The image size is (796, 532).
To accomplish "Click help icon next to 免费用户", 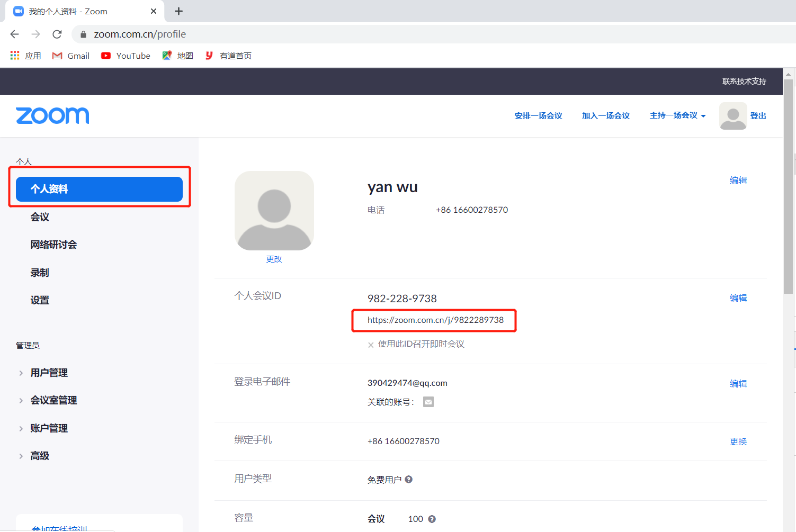I will coord(409,480).
